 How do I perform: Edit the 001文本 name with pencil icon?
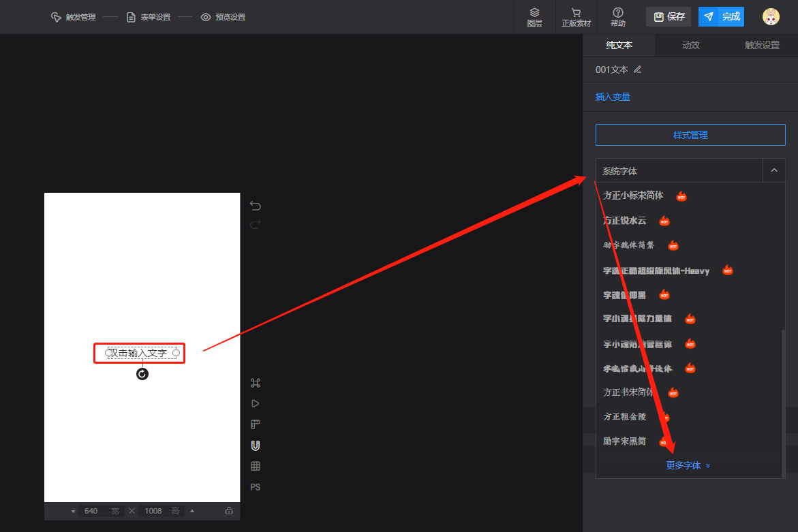tap(638, 69)
